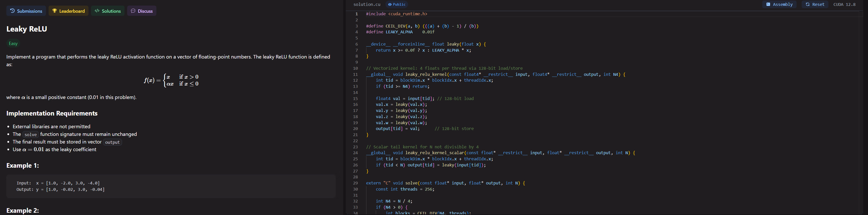The width and height of the screenshot is (868, 215).
Task: Click the leaky_relu_kernel_scalar declaration line
Action: [500, 153]
